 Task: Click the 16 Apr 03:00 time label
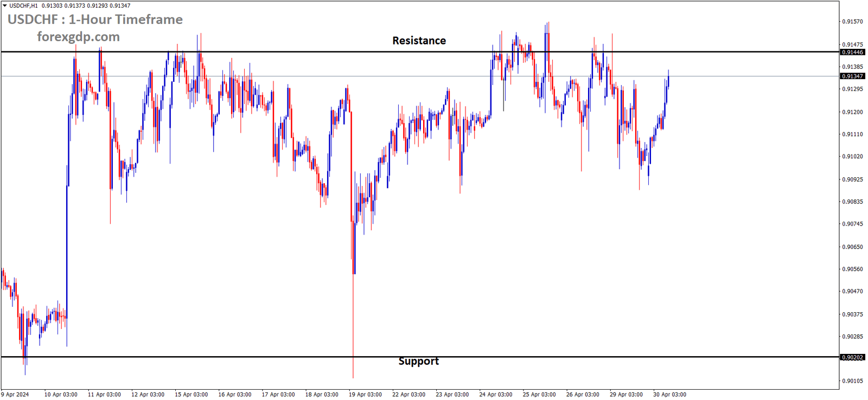coord(235,395)
